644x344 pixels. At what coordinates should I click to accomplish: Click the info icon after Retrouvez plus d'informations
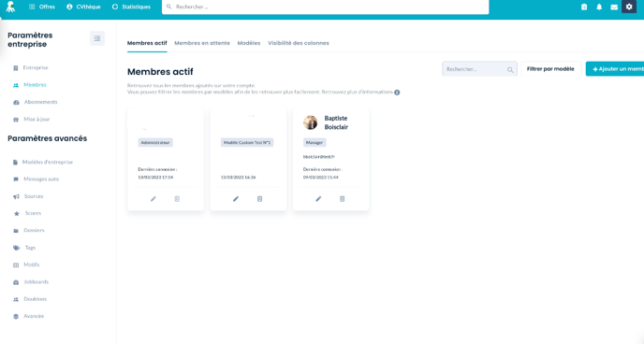tap(397, 93)
